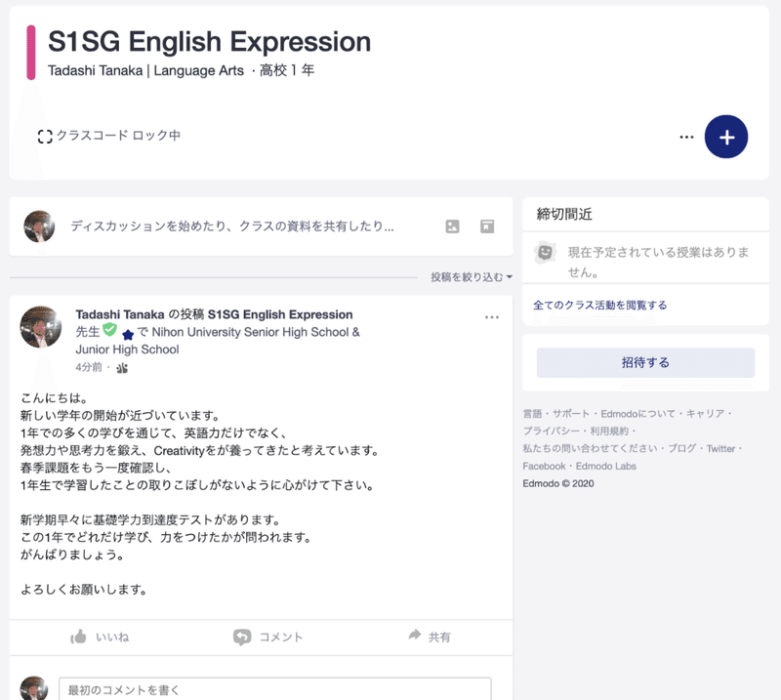The height and width of the screenshot is (700, 781).
Task: Click the クラスコード ロック中 label
Action: point(118,136)
